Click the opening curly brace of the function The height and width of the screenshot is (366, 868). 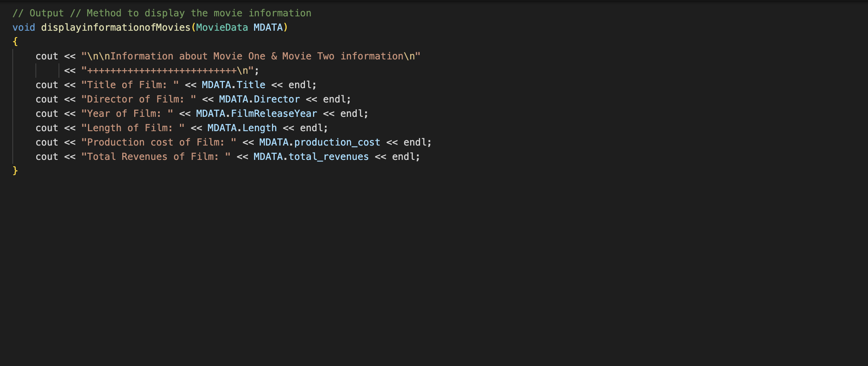[15, 41]
